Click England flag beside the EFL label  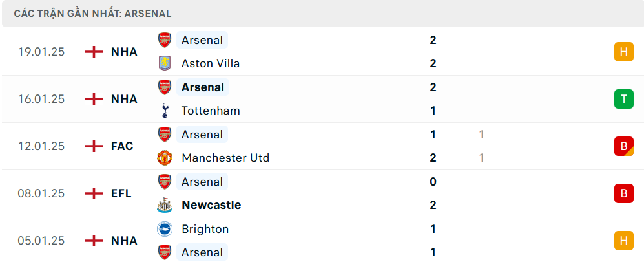94,193
